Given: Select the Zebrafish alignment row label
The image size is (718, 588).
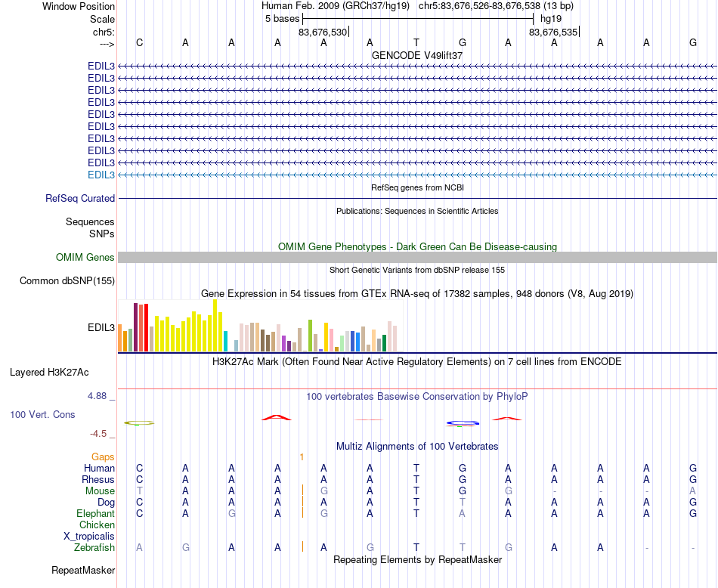Looking at the screenshot, I should [x=94, y=548].
